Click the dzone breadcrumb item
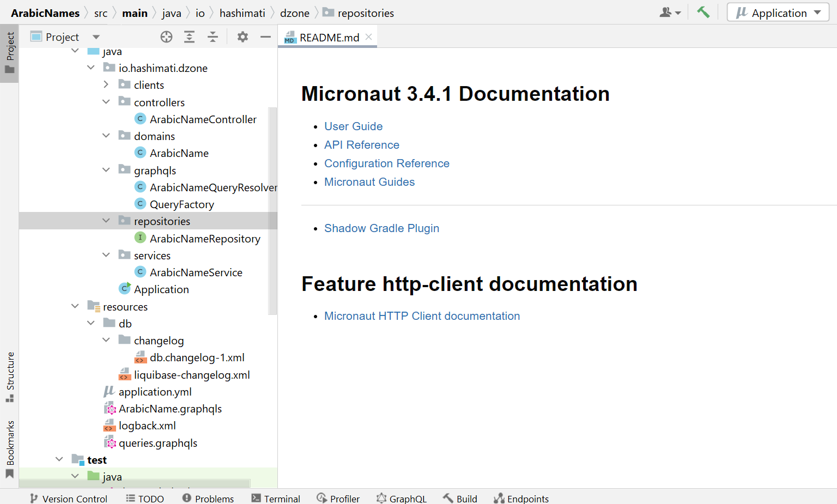Image resolution: width=837 pixels, height=504 pixels. [x=295, y=13]
